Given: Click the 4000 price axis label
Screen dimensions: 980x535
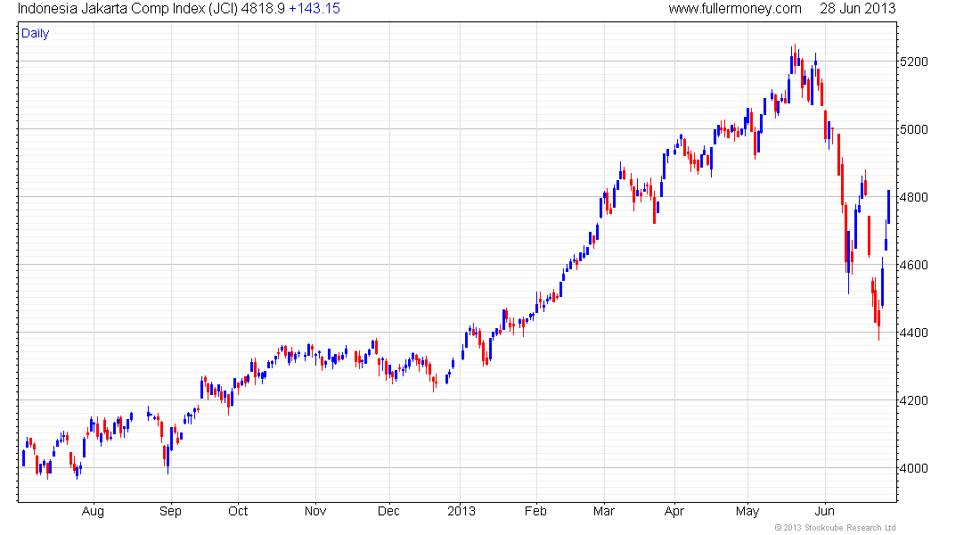Looking at the screenshot, I should 914,468.
